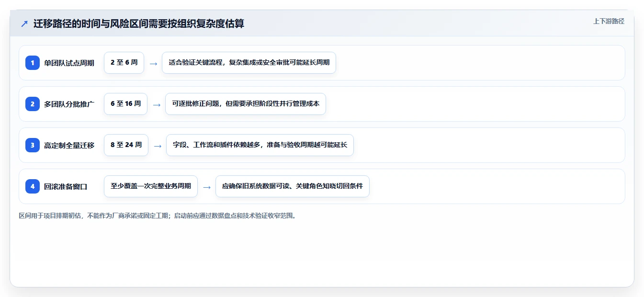Click the arrow after 至少覆盖一次完整业务周期
This screenshot has height=297, width=644.
(x=207, y=187)
